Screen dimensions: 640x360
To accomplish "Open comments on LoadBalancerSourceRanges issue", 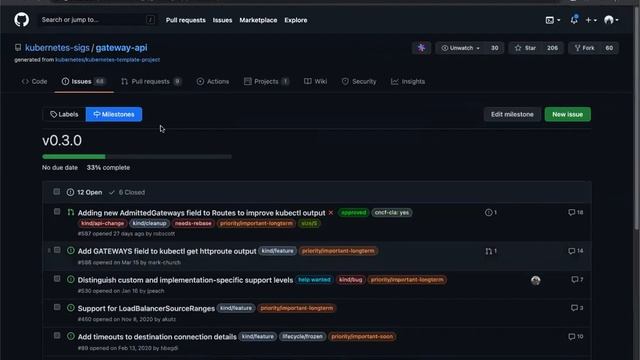I will click(577, 308).
